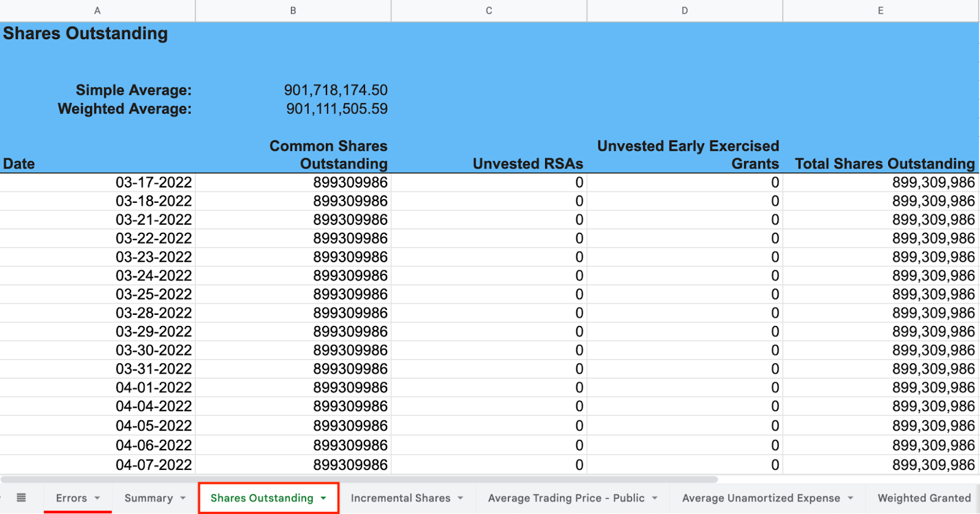This screenshot has height=514, width=980.
Task: Select column C header
Action: 489,10
